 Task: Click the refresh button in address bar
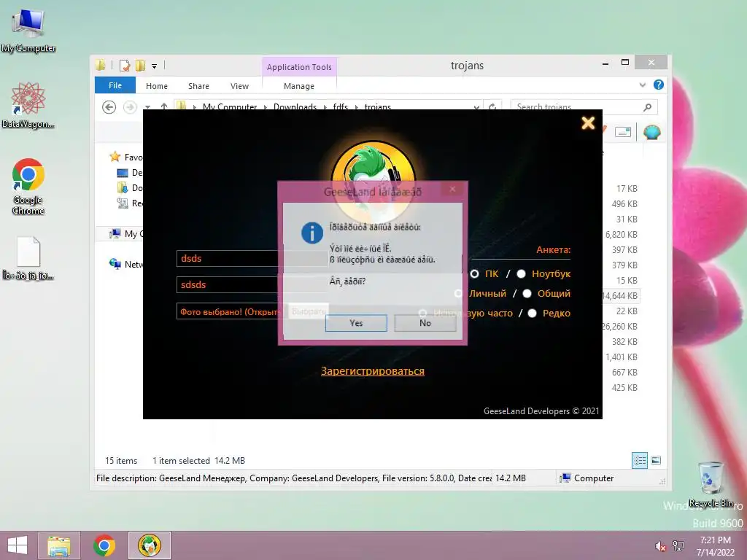(x=492, y=106)
